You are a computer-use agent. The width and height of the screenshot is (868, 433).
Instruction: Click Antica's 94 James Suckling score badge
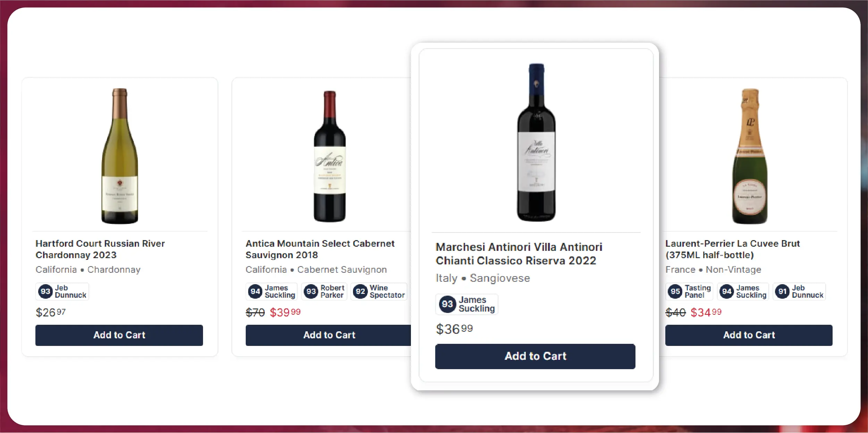(x=272, y=291)
